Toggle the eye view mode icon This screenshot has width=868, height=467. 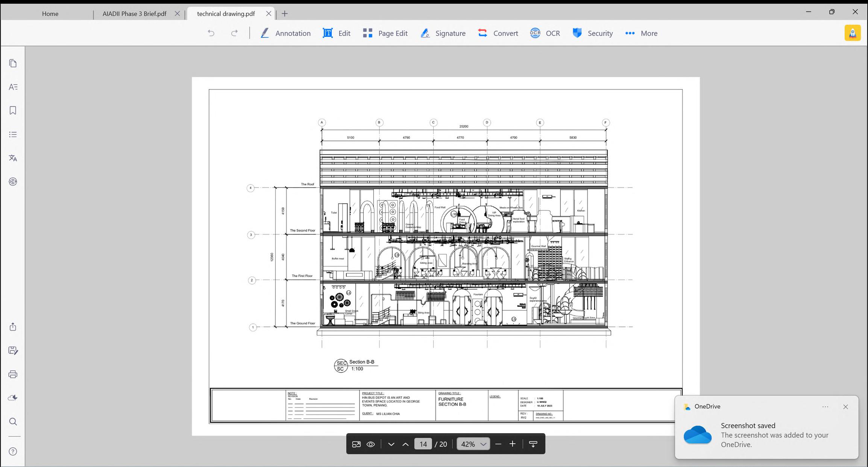click(370, 444)
